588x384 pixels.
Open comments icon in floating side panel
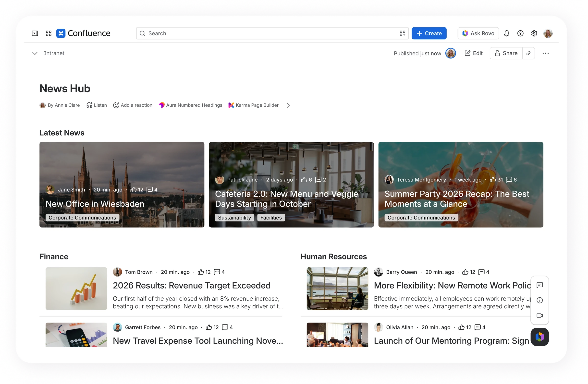[540, 285]
